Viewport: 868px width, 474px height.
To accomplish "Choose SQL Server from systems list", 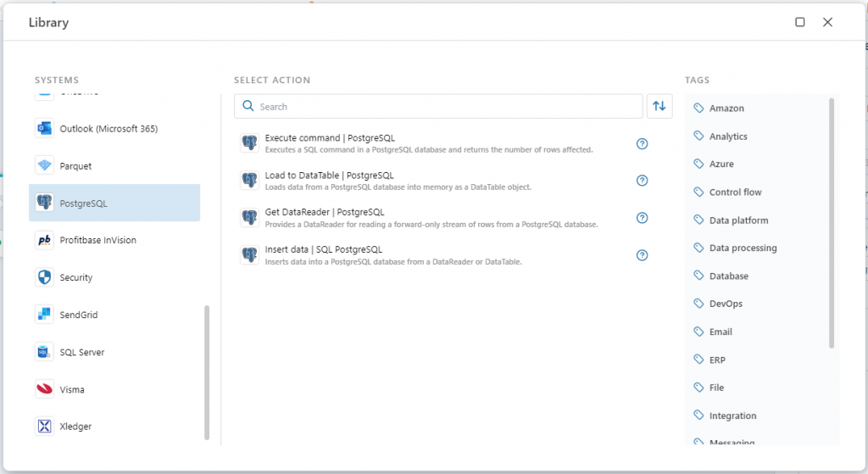I will point(82,352).
